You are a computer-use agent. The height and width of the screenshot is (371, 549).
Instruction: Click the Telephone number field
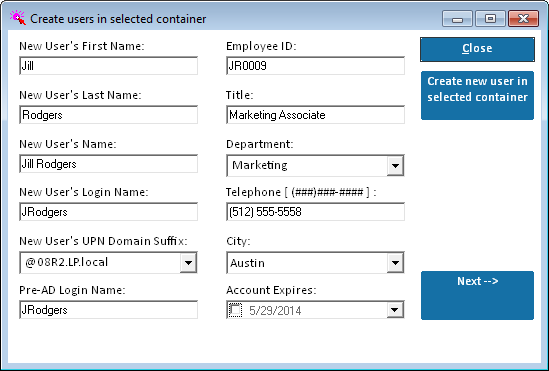pyautogui.click(x=315, y=212)
